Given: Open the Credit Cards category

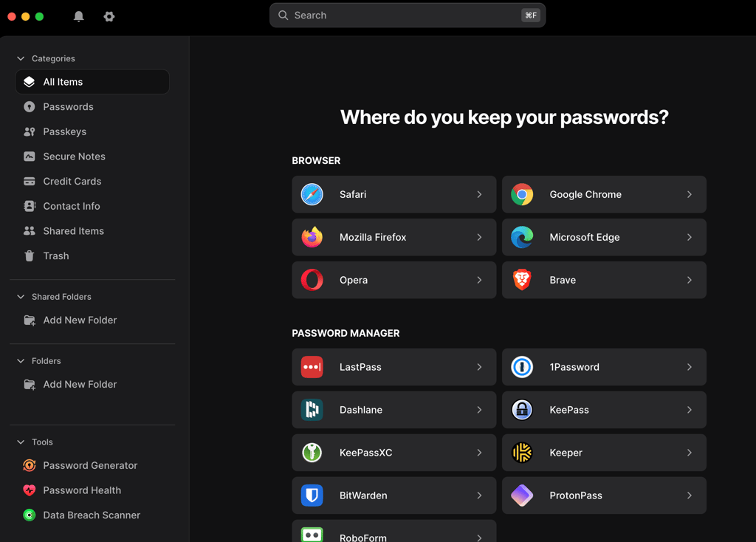Looking at the screenshot, I should 92,182.
